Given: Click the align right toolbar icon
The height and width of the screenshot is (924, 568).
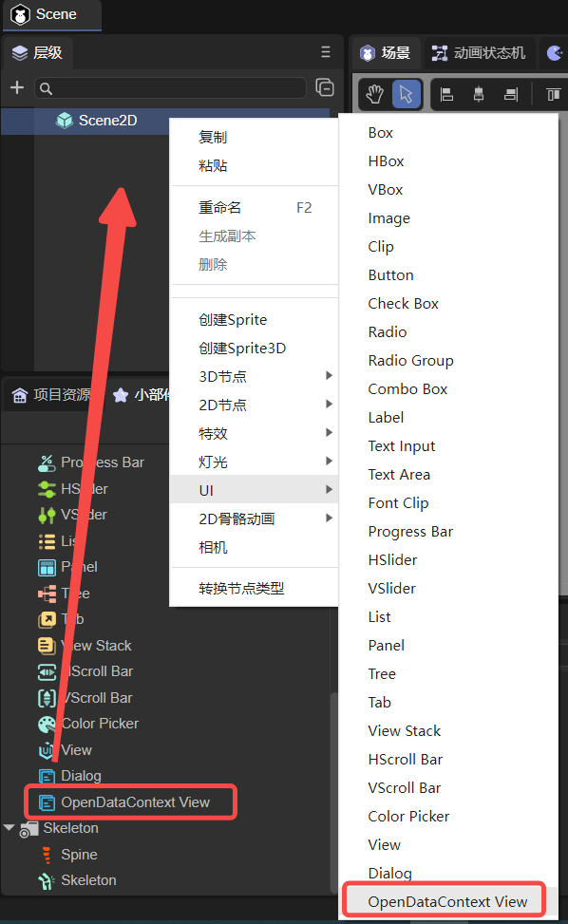Looking at the screenshot, I should [x=511, y=94].
